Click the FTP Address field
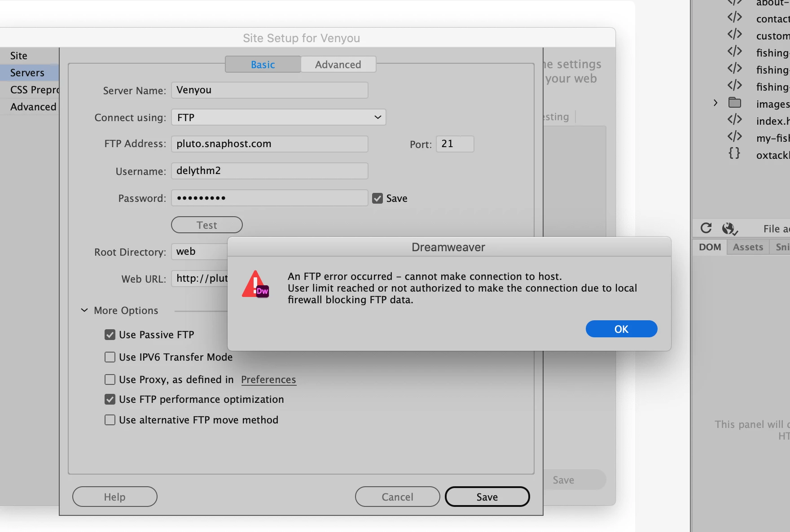Viewport: 790px width, 532px height. tap(269, 144)
